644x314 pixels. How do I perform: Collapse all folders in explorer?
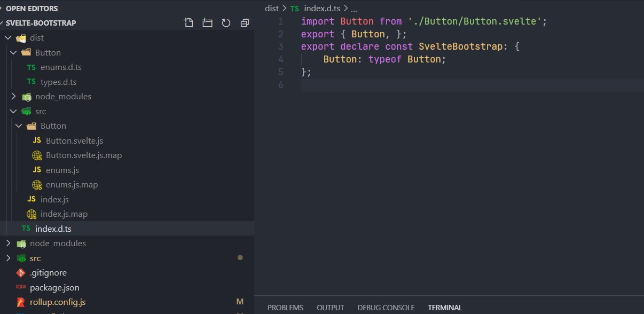(x=245, y=23)
